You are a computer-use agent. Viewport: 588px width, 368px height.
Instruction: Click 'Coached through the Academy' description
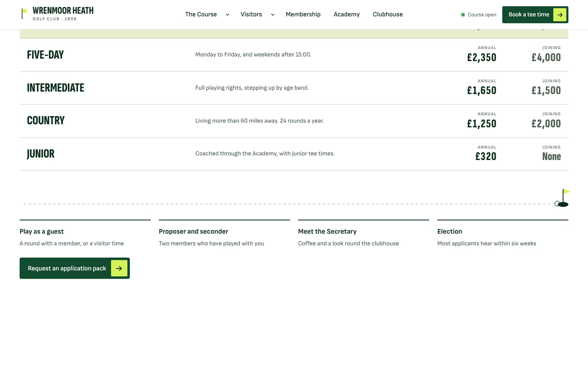[265, 153]
